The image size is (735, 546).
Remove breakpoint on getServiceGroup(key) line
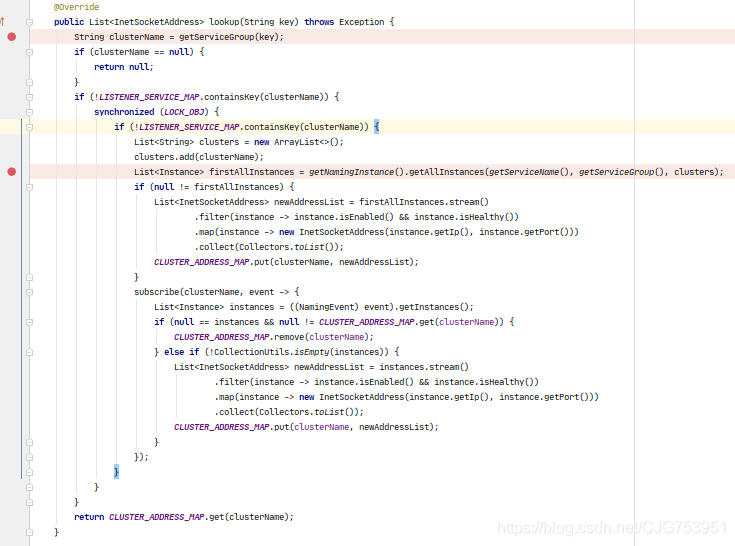tap(12, 37)
